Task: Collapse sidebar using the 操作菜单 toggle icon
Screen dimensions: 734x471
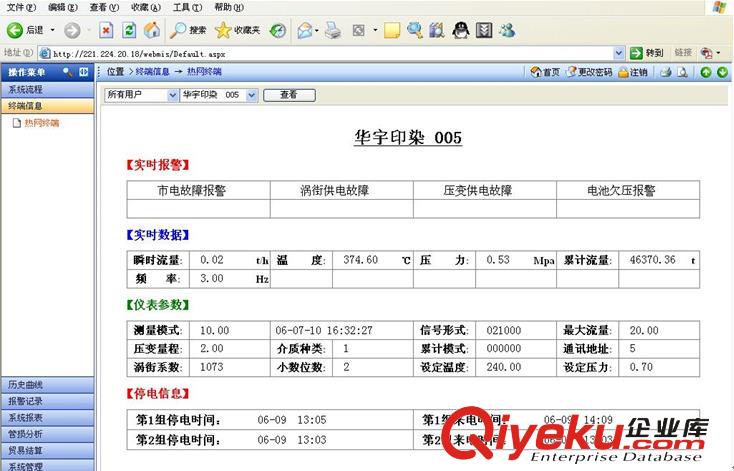Action: (84, 72)
